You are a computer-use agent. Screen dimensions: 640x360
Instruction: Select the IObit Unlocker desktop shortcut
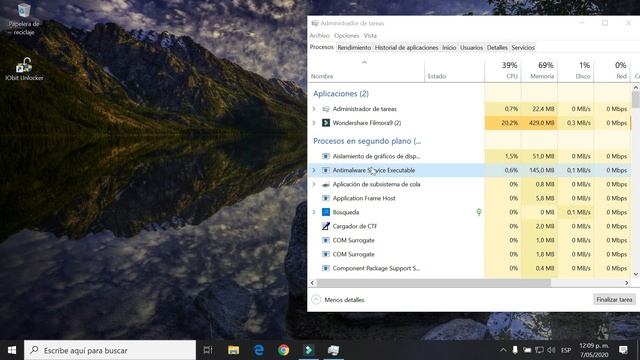pos(24,69)
